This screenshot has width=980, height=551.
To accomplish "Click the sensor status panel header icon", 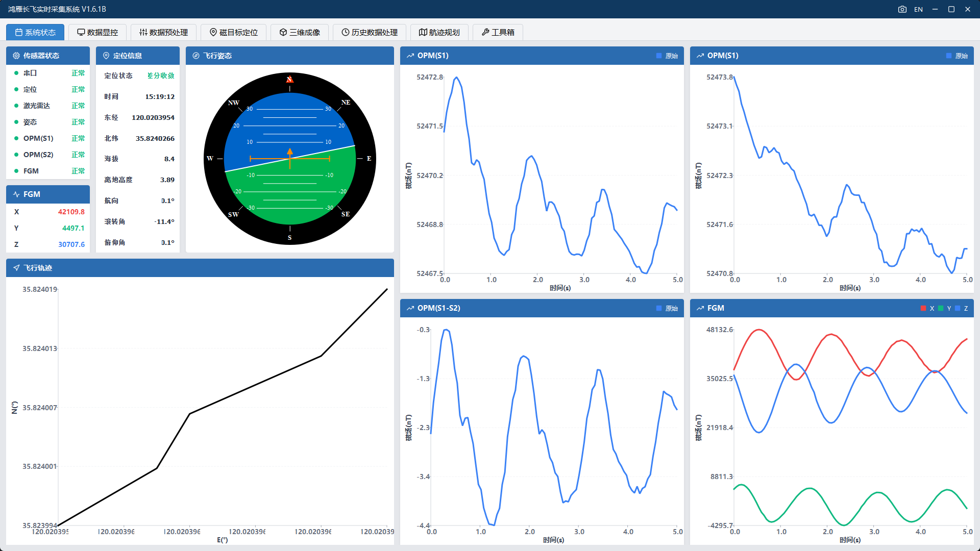I will pyautogui.click(x=16, y=56).
